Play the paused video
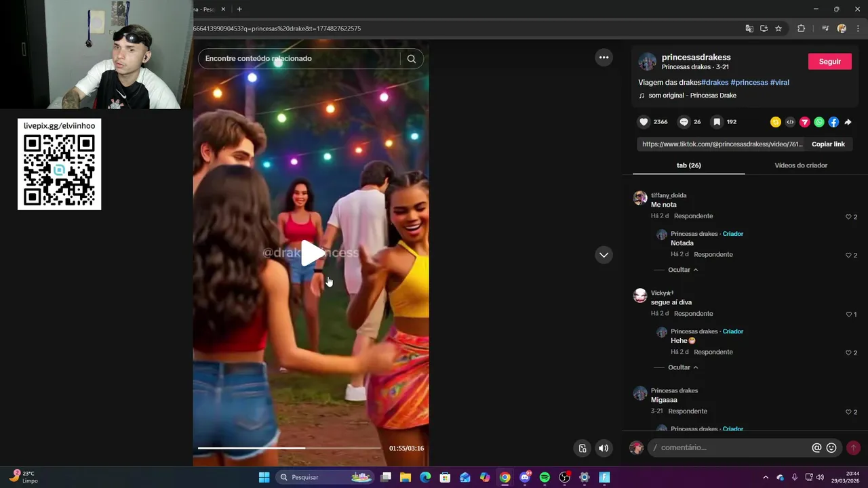This screenshot has width=868, height=488. (x=312, y=253)
